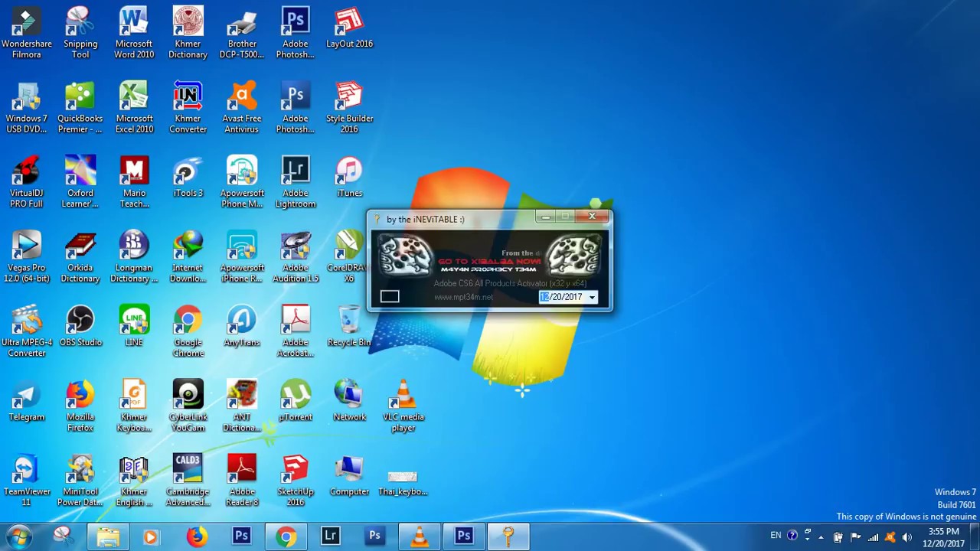Select the VLC media player desktop icon
Image resolution: width=980 pixels, height=551 pixels.
tap(403, 406)
